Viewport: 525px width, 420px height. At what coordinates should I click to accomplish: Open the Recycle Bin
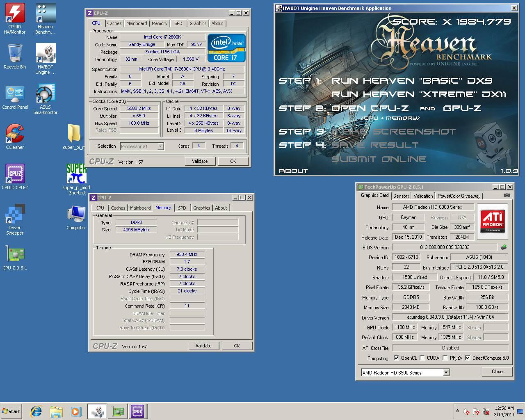pos(15,56)
